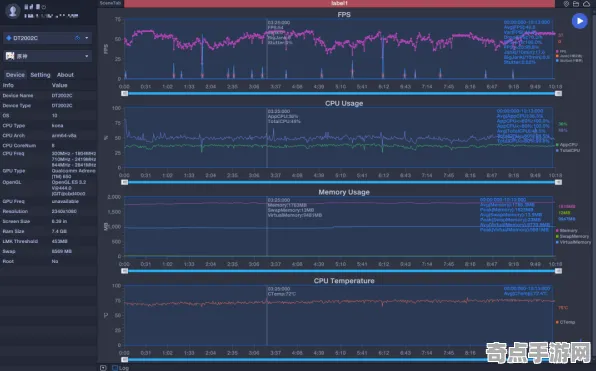Click the blue start recording play button
Viewport: 596px width, 371px height.
579,21
